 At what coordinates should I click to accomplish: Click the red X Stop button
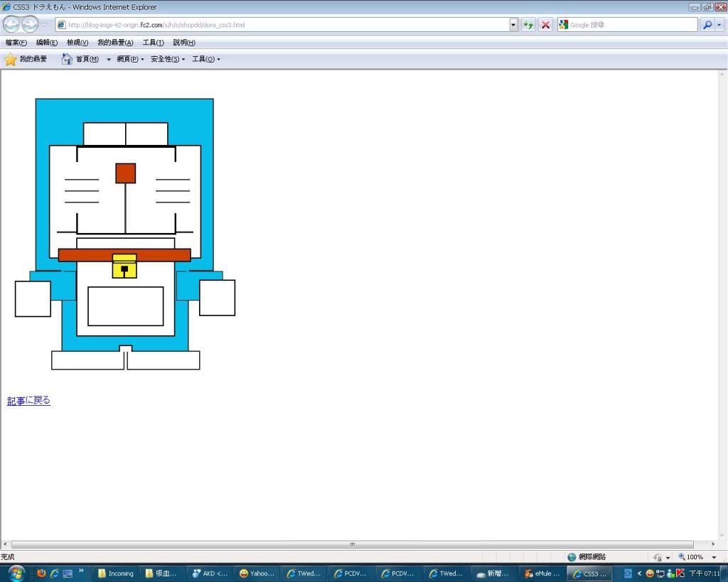545,25
